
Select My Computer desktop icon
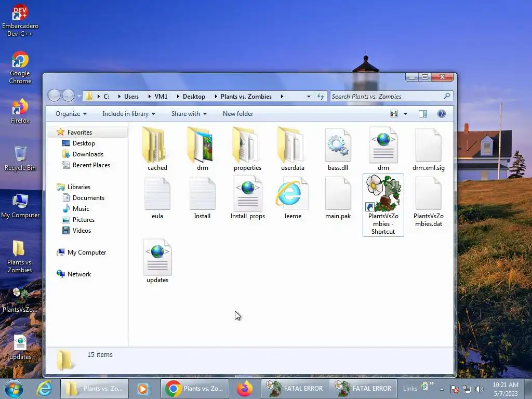point(20,206)
